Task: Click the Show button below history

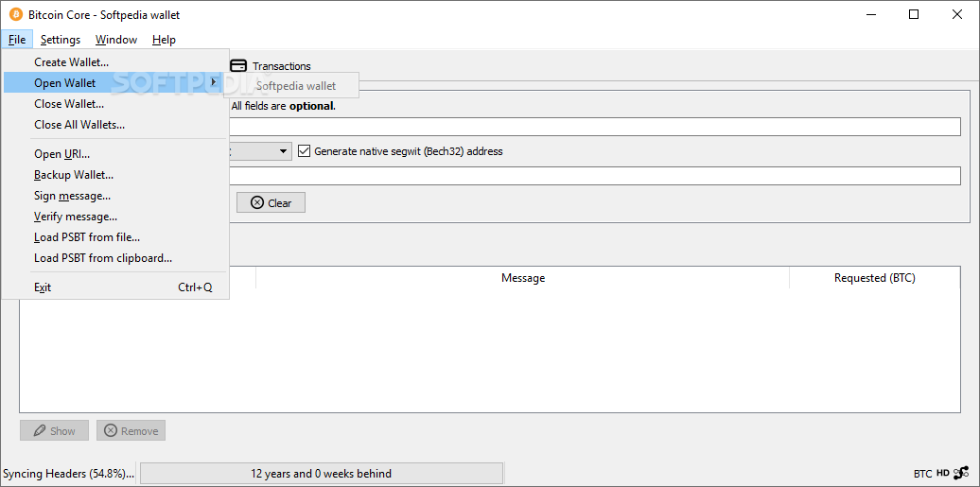Action: 54,431
